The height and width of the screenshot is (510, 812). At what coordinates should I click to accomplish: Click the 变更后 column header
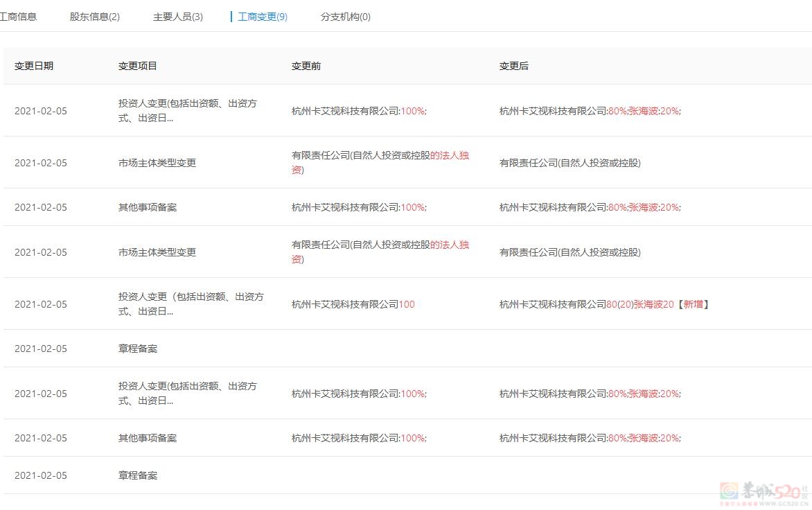(x=514, y=66)
